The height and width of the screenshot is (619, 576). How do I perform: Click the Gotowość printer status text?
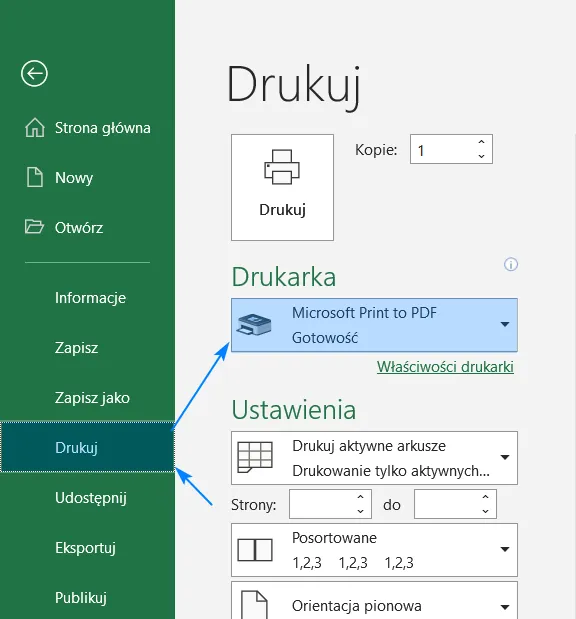click(x=325, y=338)
